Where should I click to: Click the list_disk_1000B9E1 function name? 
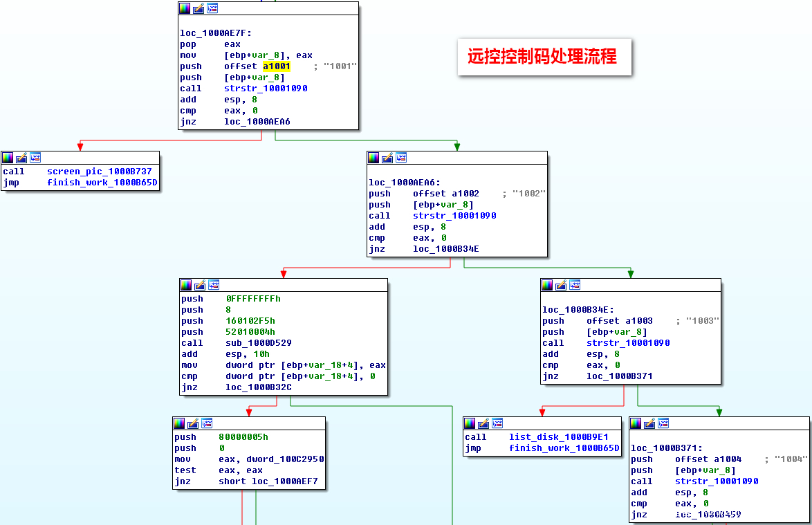558,437
